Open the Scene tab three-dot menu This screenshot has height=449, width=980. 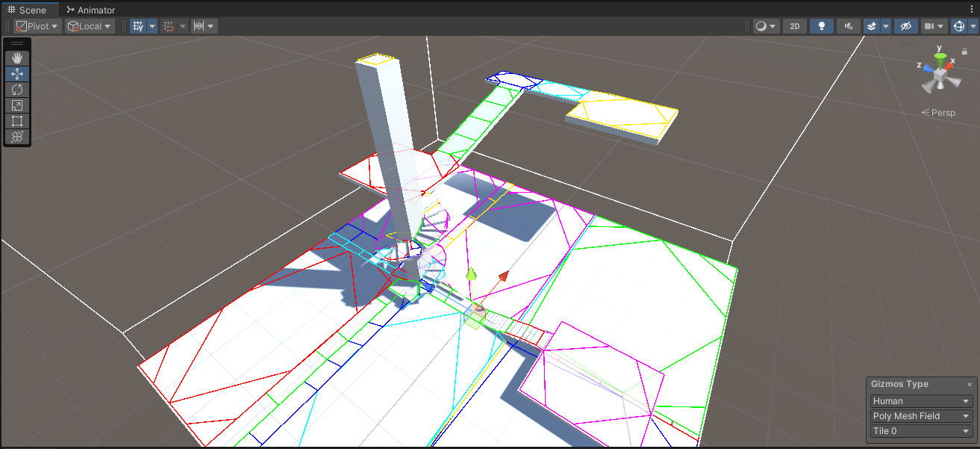coord(971,8)
